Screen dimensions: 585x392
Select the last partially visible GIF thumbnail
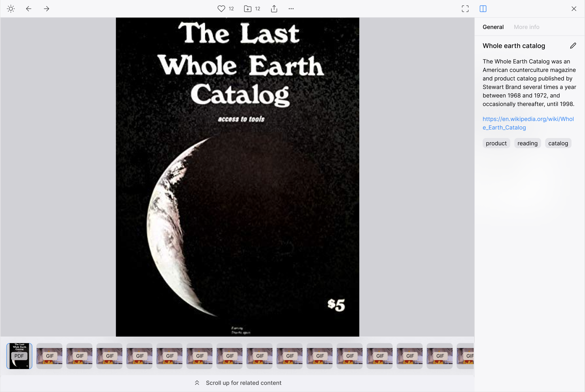point(465,356)
